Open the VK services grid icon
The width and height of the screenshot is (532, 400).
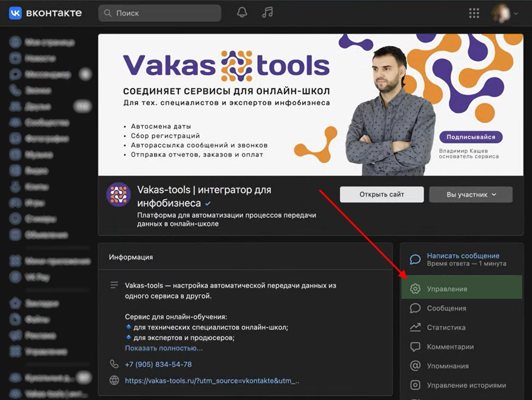pos(474,13)
